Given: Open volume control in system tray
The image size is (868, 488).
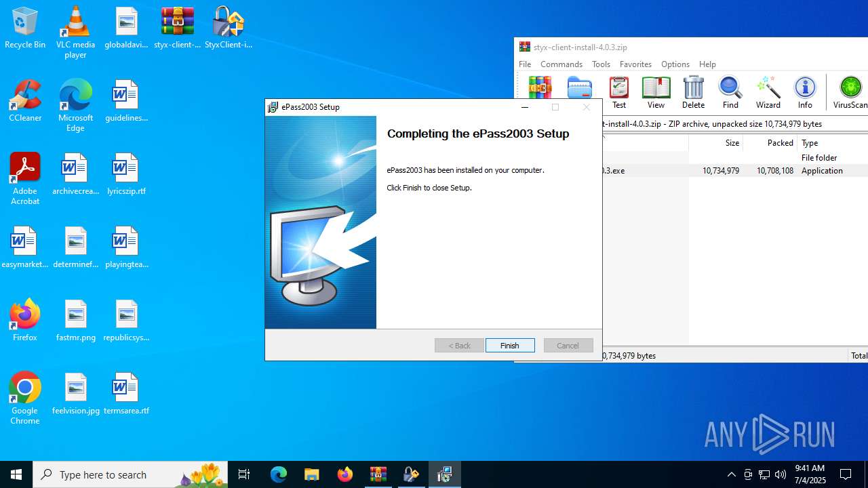Looking at the screenshot, I should (x=781, y=474).
